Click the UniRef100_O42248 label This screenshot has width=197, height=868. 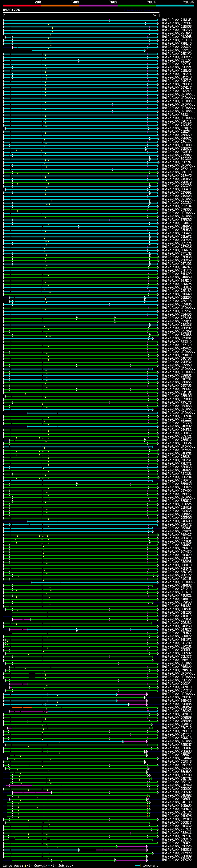pyautogui.click(x=176, y=78)
